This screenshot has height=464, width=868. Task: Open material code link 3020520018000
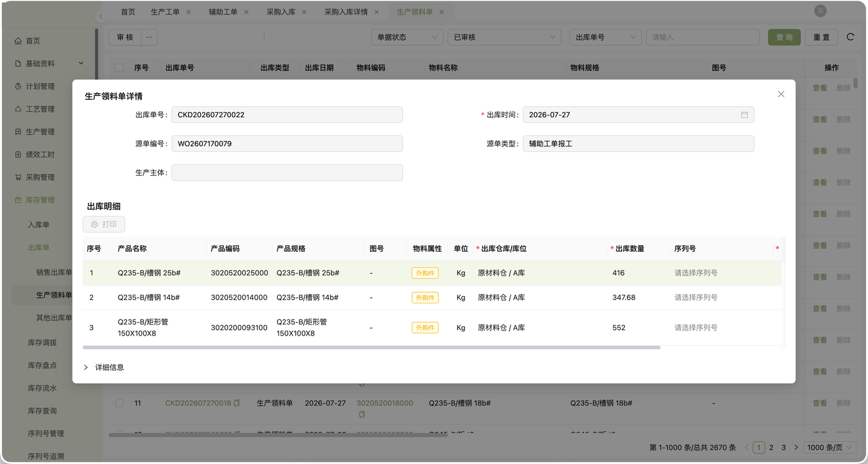[384, 403]
